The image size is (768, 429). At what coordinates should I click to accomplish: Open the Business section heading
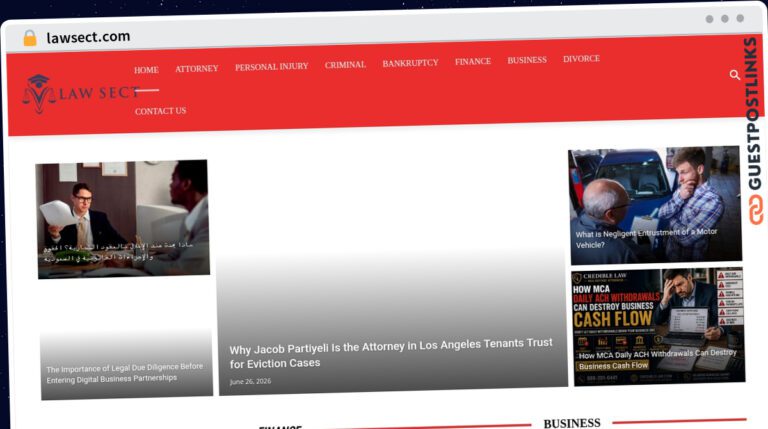[572, 423]
